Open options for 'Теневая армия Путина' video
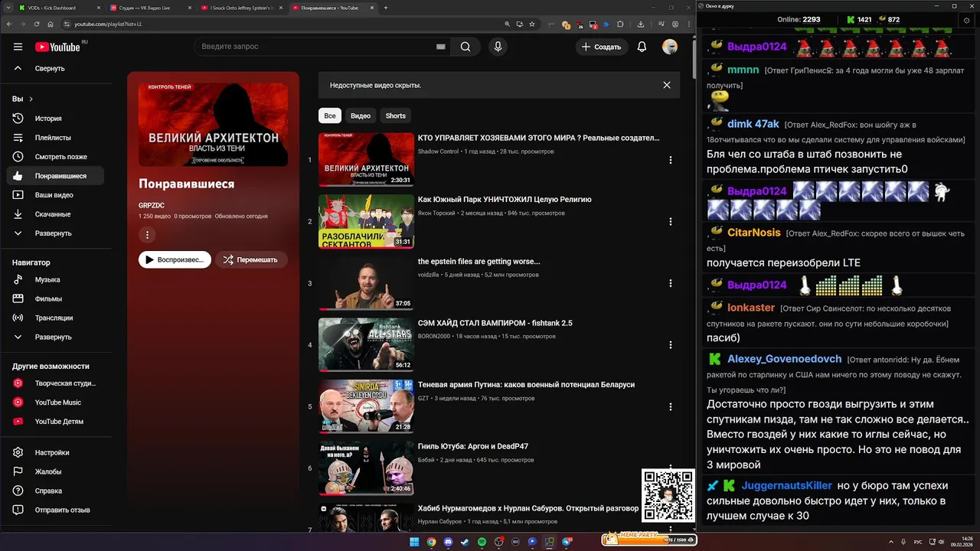 coord(671,406)
